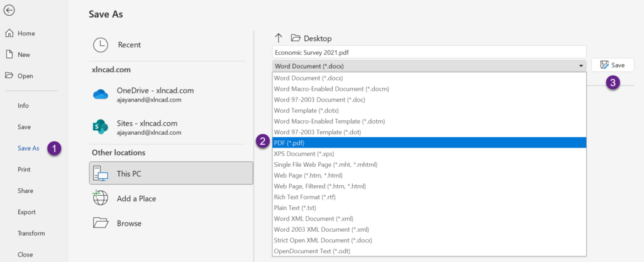This screenshot has width=644, height=262.
Task: Select Word Macro-Enabled Template (*.dotm)
Action: click(429, 121)
